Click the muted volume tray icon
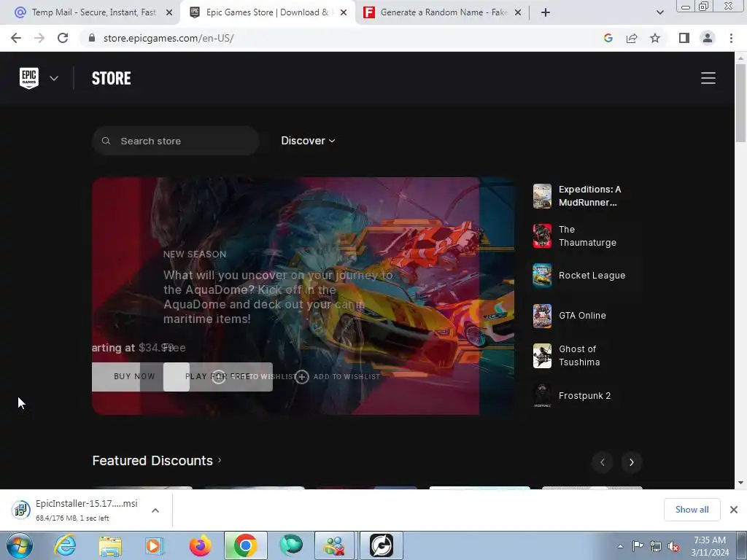Screen dimensions: 747x560 tap(673, 546)
